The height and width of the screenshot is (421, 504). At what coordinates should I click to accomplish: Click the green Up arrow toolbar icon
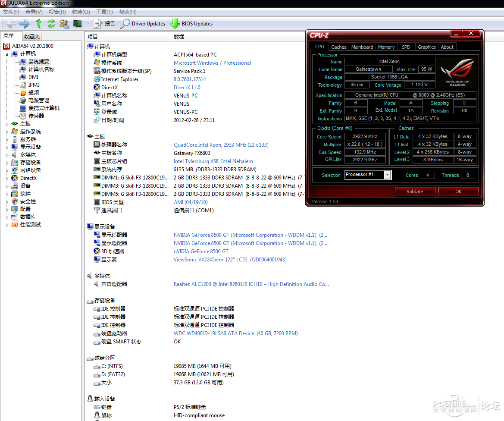(x=38, y=23)
